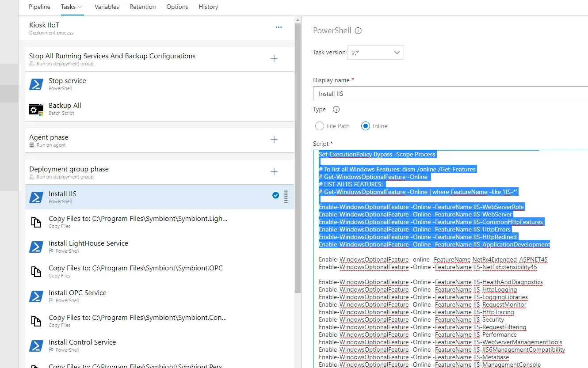
Task: Add task to Stop All Running Services phase
Action: (274, 58)
